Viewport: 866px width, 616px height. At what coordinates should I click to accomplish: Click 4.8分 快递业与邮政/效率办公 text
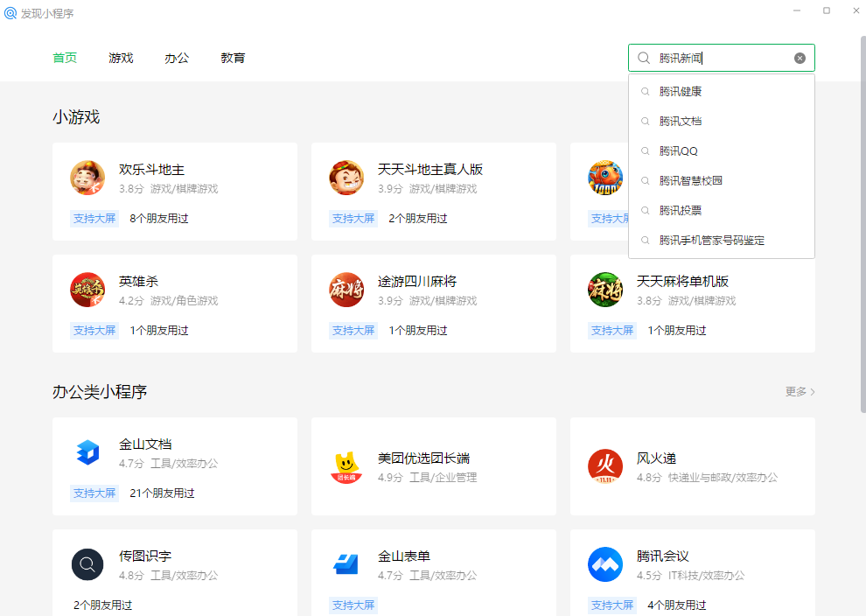click(707, 478)
